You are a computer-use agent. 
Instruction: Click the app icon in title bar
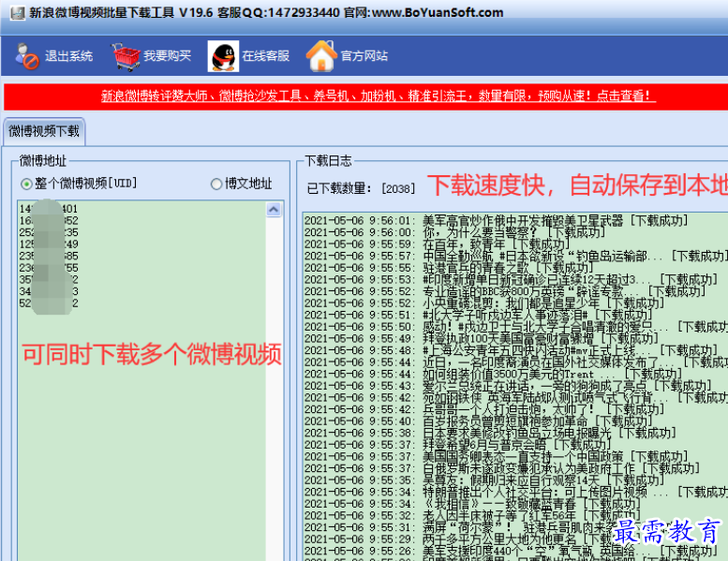coord(18,12)
